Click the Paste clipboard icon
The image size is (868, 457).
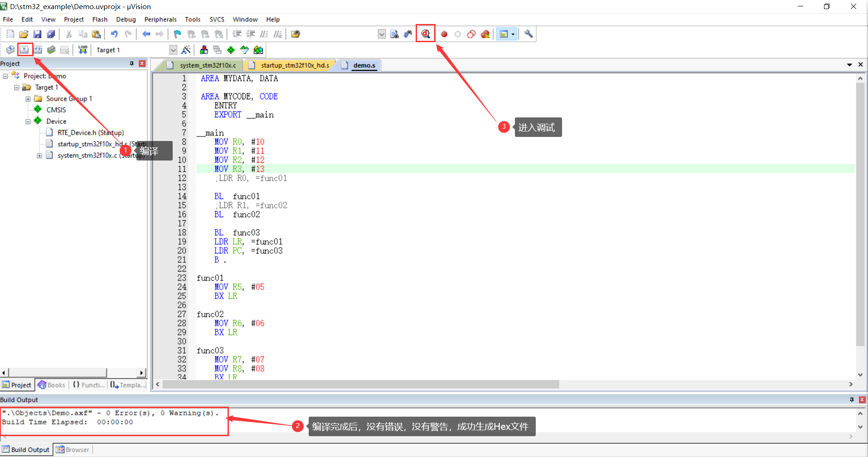[x=96, y=34]
